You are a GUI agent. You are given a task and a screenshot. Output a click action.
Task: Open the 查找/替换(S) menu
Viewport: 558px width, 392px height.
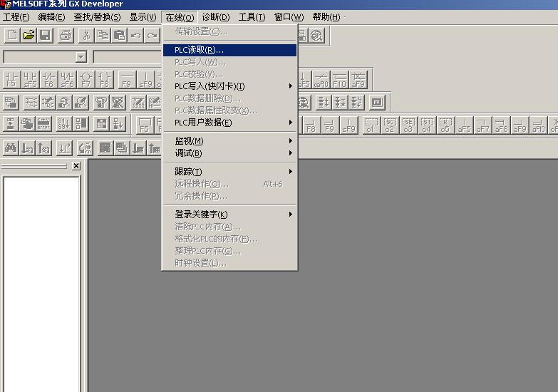97,17
